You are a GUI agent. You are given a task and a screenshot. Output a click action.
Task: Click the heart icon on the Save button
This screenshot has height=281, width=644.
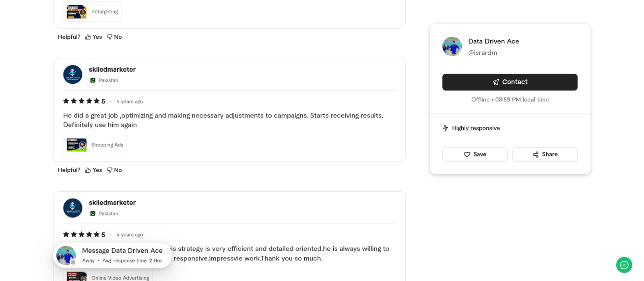467,154
